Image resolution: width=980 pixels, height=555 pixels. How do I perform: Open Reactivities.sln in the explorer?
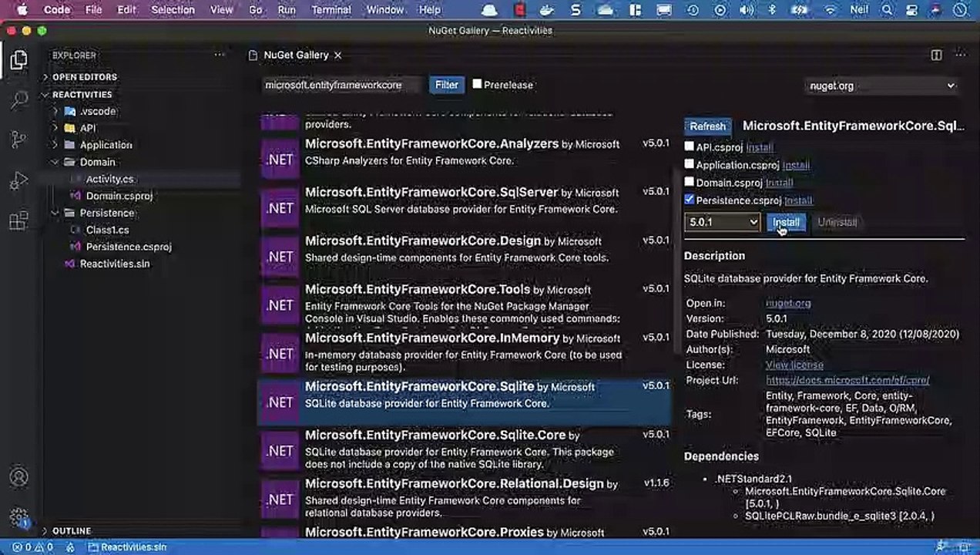tap(115, 264)
